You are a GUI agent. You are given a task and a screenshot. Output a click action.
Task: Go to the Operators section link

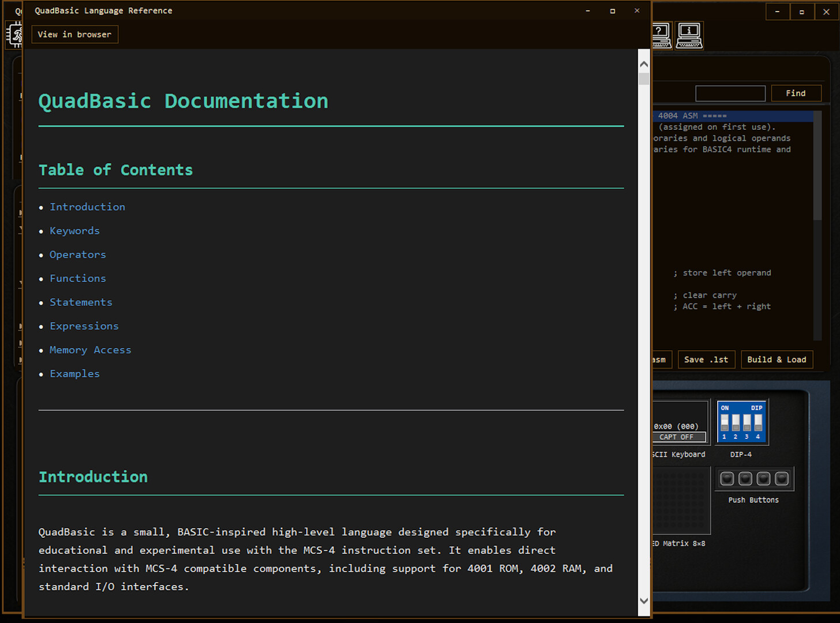(78, 254)
